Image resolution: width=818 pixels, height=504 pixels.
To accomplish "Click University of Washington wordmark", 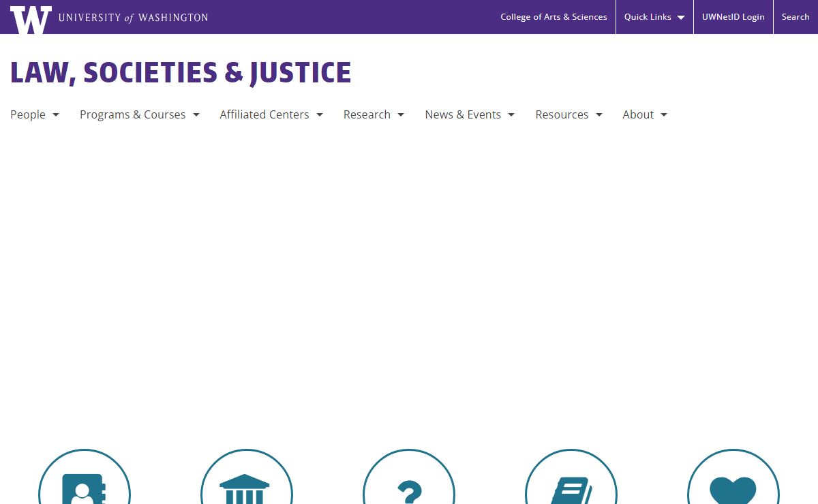I will pos(134,18).
